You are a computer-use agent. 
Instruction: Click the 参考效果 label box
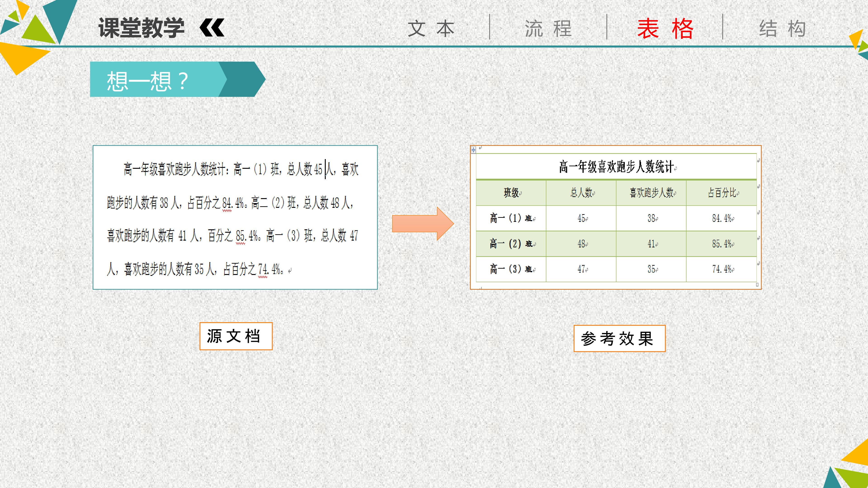619,338
